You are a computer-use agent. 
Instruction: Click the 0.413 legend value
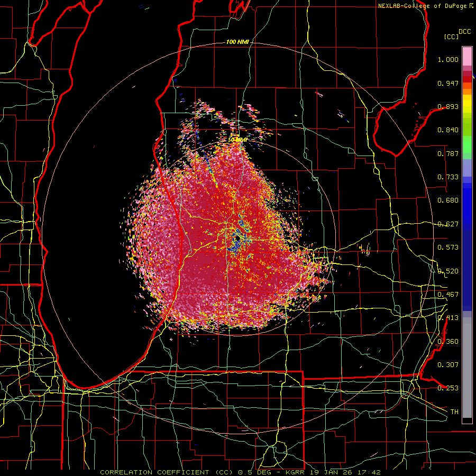click(448, 318)
